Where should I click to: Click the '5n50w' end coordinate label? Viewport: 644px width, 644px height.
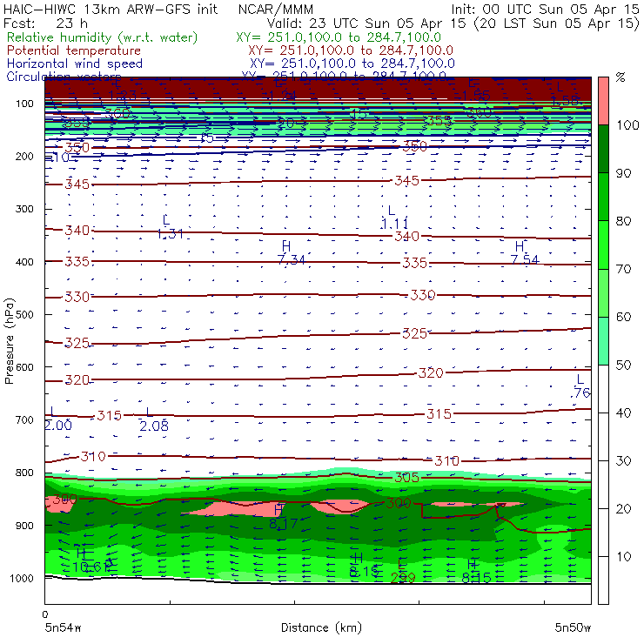[573, 627]
